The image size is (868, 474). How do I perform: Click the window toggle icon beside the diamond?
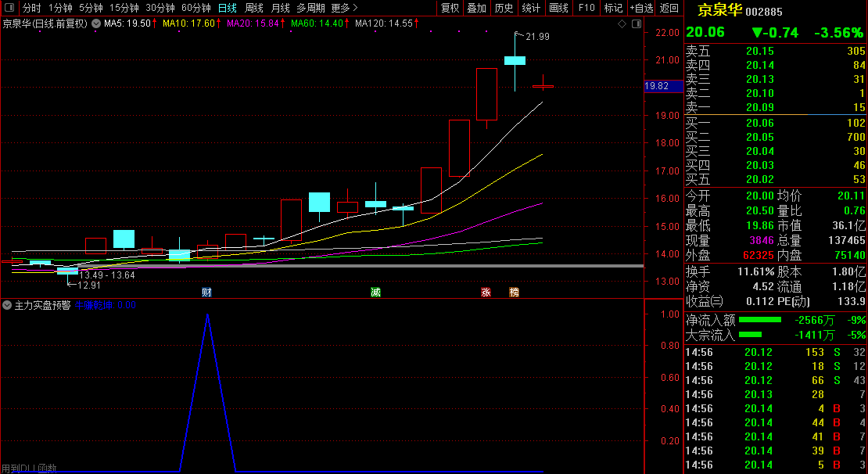coord(633,24)
